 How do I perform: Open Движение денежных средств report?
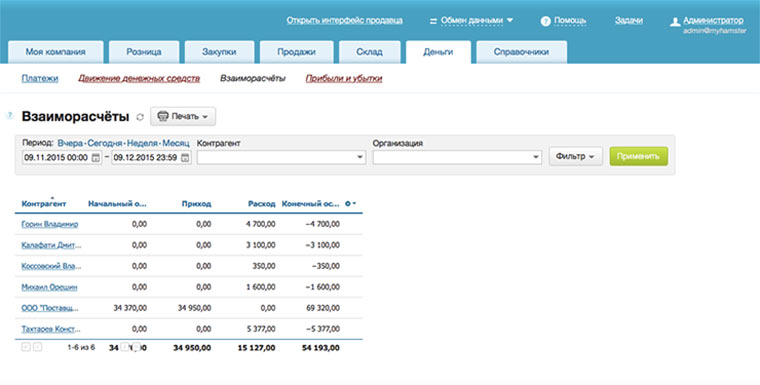click(139, 78)
